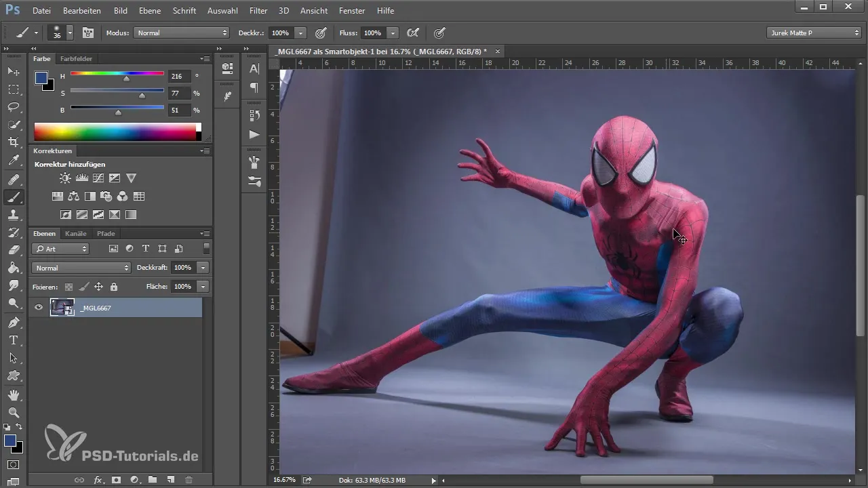Select the Quick Selection tool
The width and height of the screenshot is (868, 488).
coord(14,125)
